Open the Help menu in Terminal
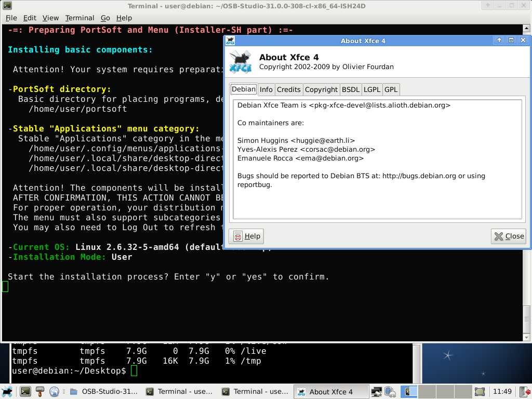The height and width of the screenshot is (399, 532). point(124,18)
